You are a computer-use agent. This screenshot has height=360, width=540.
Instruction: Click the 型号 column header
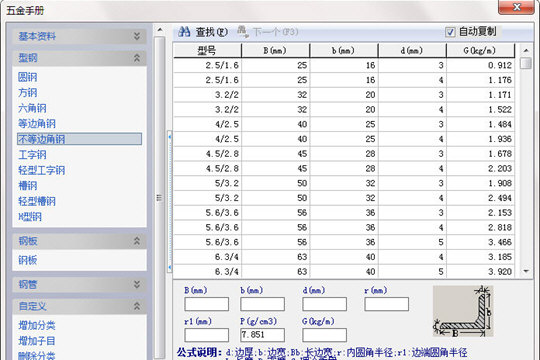tap(207, 51)
